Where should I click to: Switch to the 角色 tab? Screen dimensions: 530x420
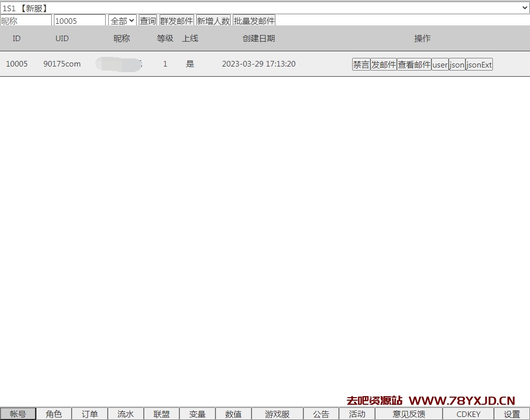[54, 414]
